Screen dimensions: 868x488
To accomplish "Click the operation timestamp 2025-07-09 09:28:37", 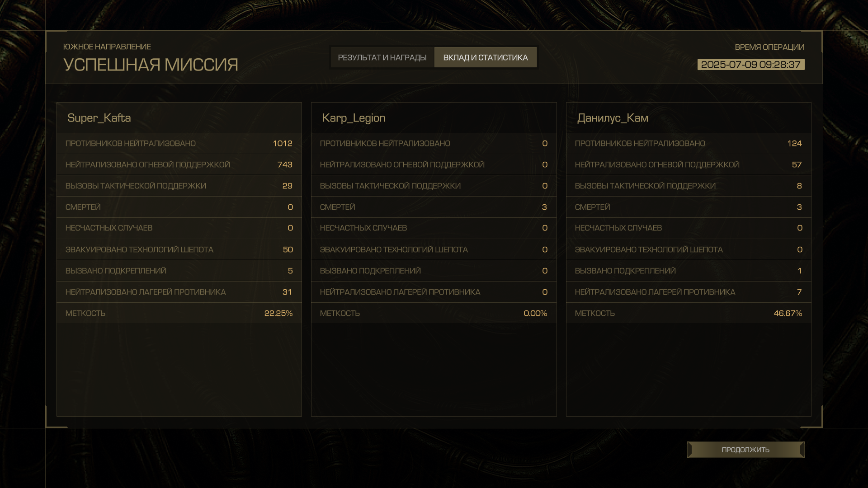I will click(751, 65).
